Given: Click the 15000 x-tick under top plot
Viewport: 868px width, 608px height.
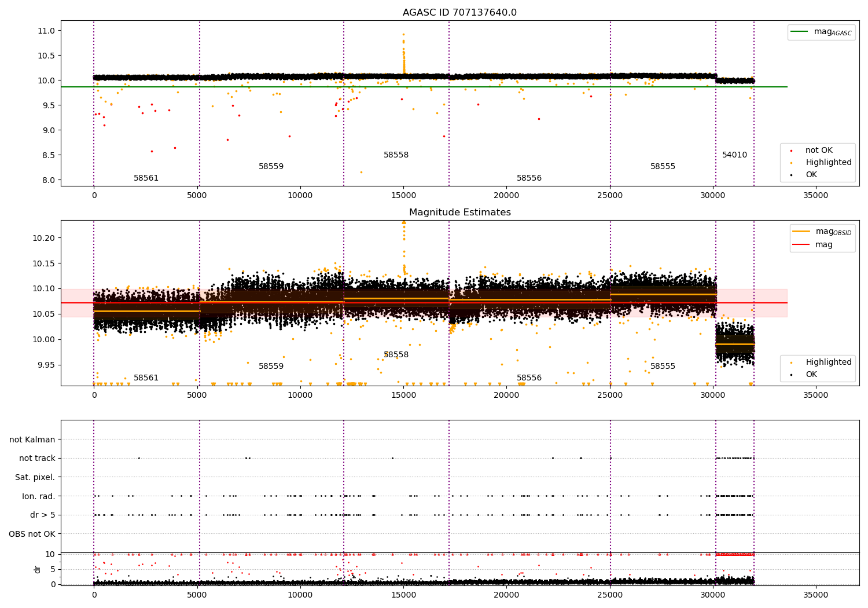Looking at the screenshot, I should tap(403, 196).
